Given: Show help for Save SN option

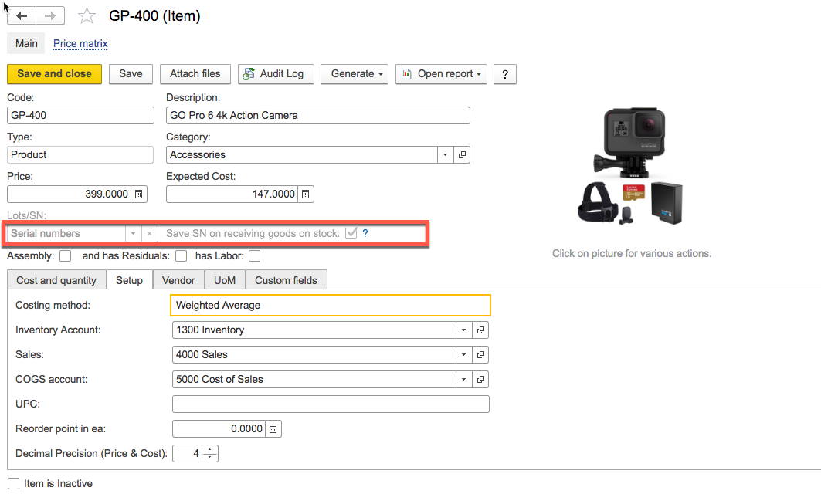Looking at the screenshot, I should pos(365,233).
